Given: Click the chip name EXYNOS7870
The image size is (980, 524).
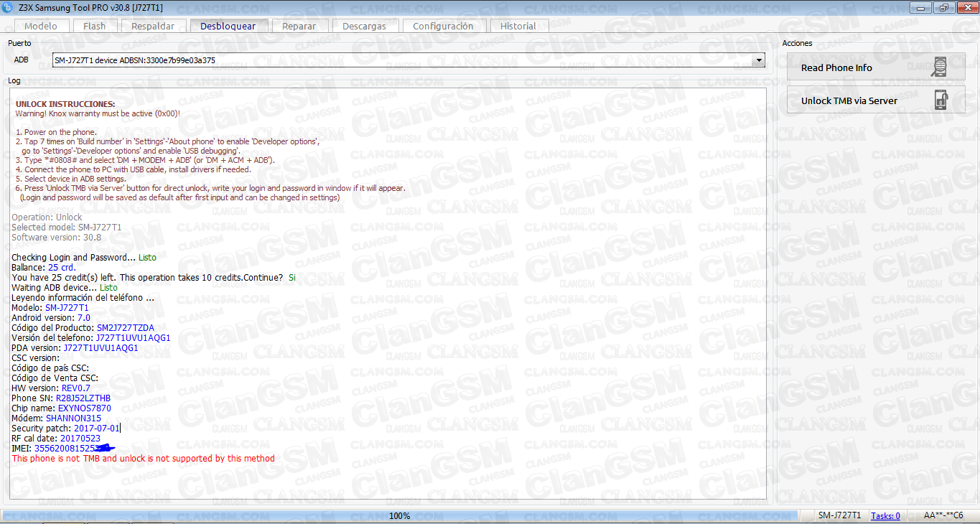Looking at the screenshot, I should click(x=85, y=408).
